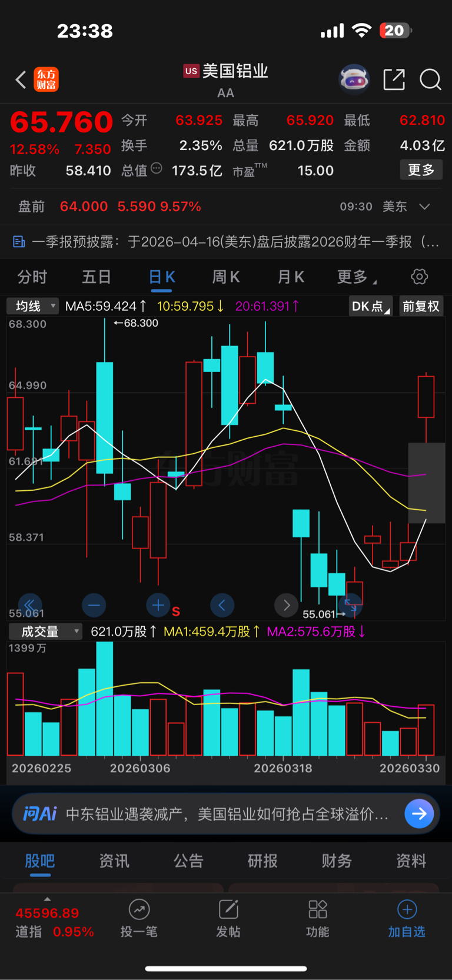Open the 股吧 tab
452x980 pixels.
40,861
